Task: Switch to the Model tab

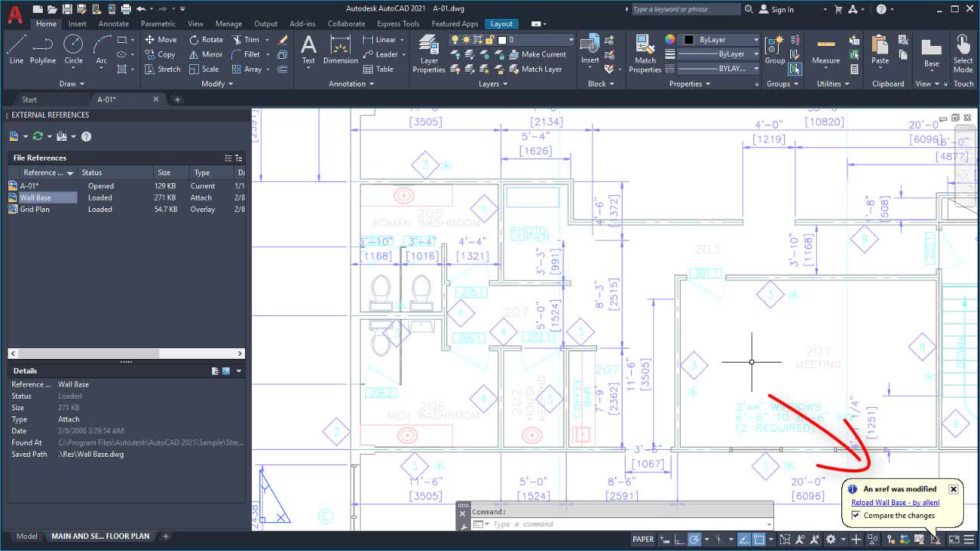Action: click(28, 536)
